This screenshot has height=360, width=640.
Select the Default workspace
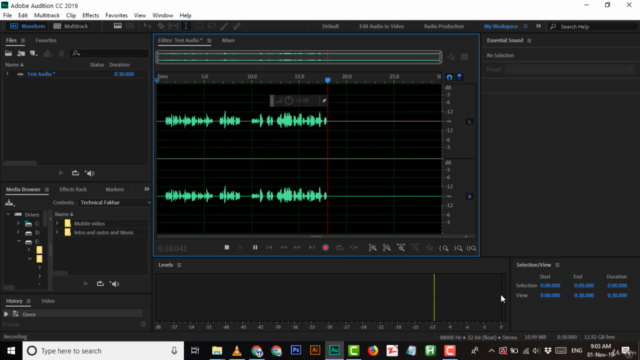[x=330, y=26]
